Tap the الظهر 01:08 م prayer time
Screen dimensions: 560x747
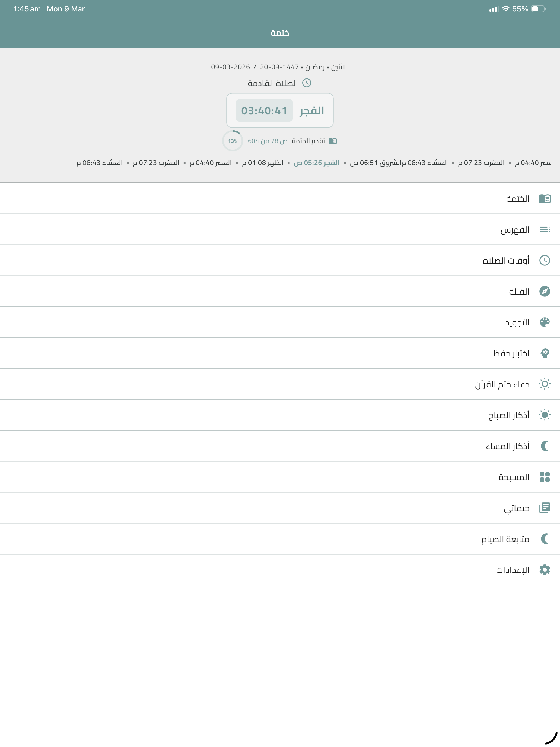click(263, 163)
